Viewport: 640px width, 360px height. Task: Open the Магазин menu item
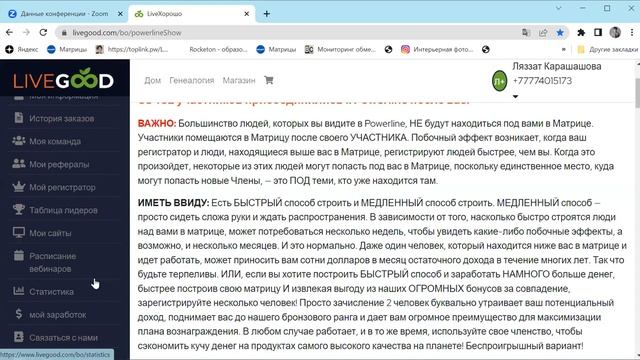point(239,80)
